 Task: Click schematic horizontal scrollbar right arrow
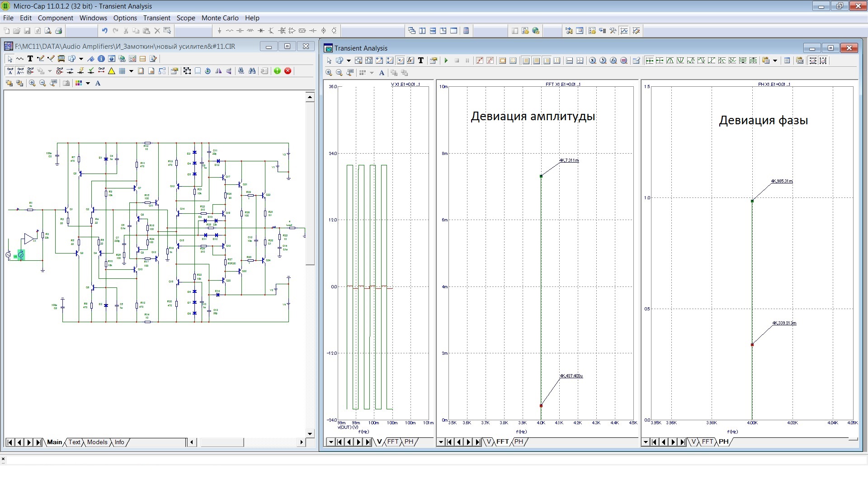coord(302,442)
